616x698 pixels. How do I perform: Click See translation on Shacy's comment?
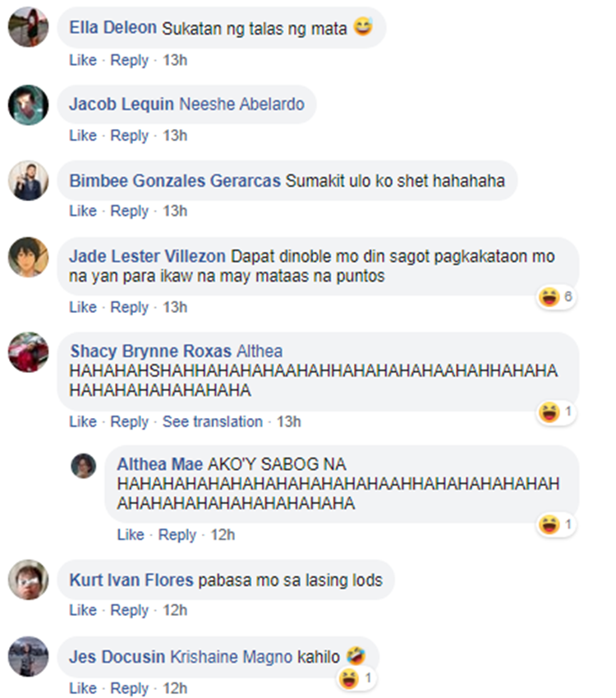(x=212, y=421)
